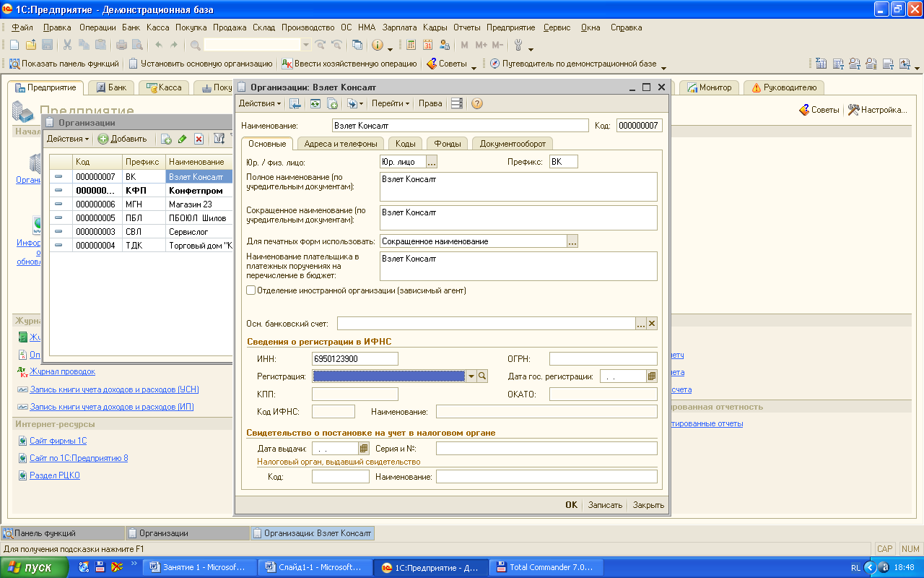Select Магазин 23 row in Организации list
The width and height of the screenshot is (924, 578).
tap(141, 204)
